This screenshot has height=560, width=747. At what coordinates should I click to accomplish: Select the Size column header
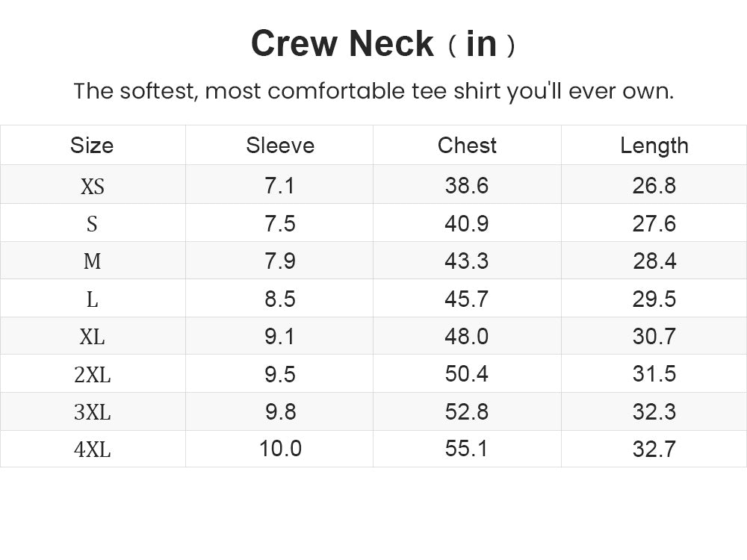92,146
